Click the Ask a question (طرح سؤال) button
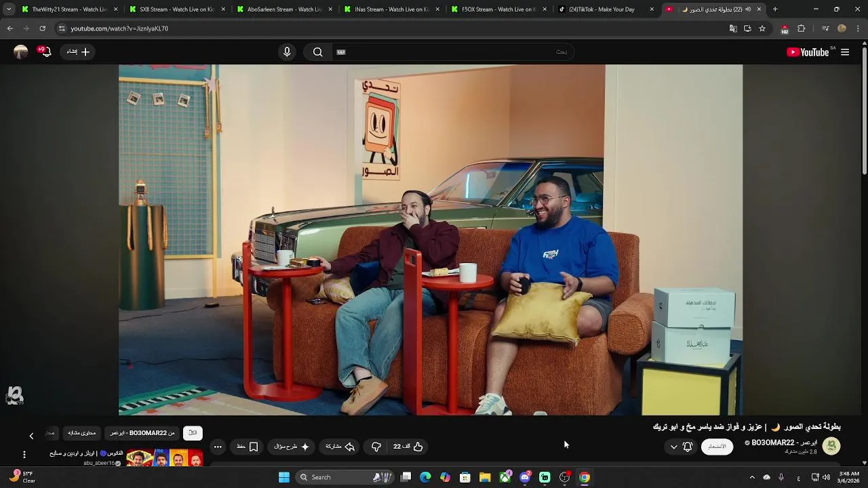868x488 pixels. [x=292, y=447]
